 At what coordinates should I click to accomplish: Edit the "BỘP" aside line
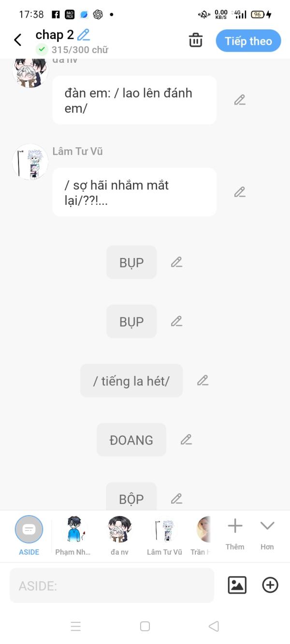pos(176,499)
